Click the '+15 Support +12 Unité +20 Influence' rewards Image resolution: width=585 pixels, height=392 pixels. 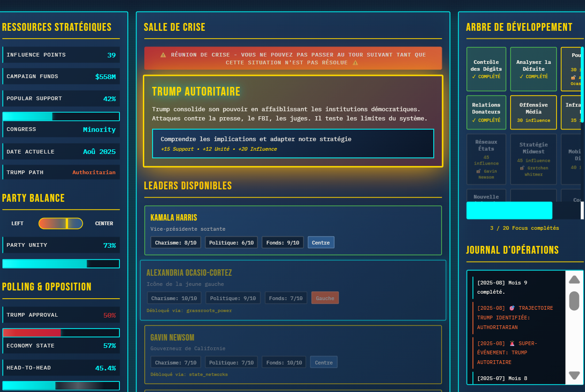(219, 149)
